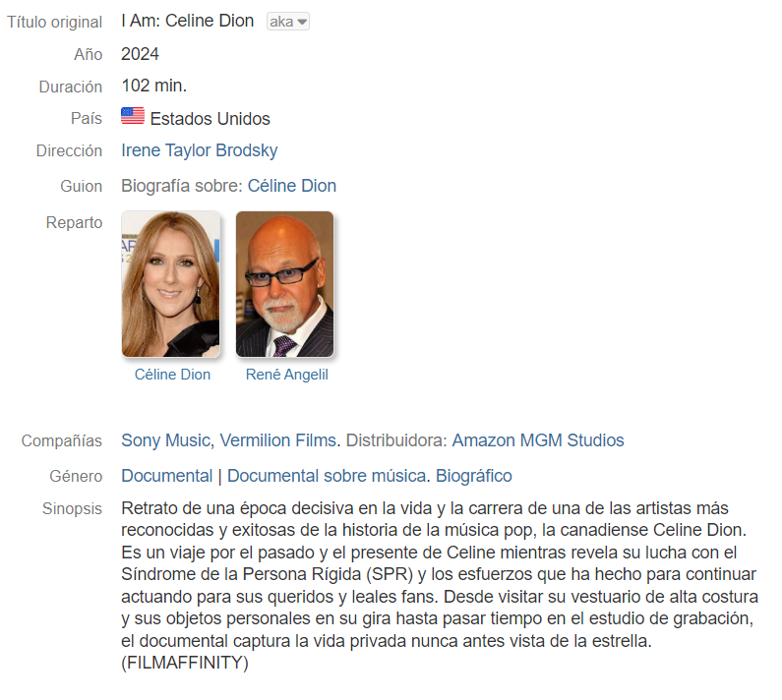782x700 pixels.
Task: Open director Irene Taylor Brodsky's page
Action: coord(200,150)
